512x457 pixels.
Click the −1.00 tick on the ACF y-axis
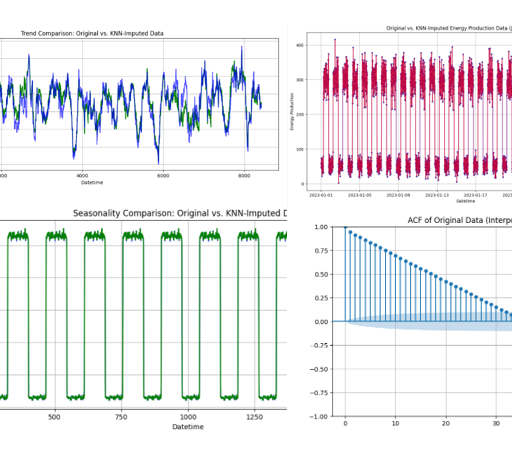(x=319, y=416)
